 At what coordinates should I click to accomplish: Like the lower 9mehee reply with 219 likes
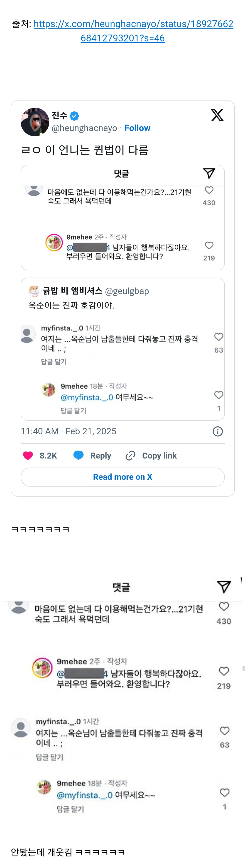click(x=224, y=671)
